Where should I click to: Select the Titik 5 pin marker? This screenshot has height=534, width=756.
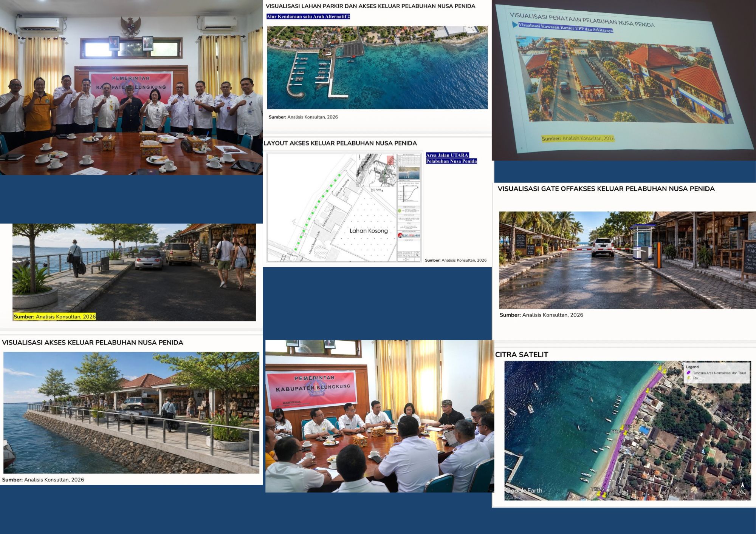tap(604, 494)
